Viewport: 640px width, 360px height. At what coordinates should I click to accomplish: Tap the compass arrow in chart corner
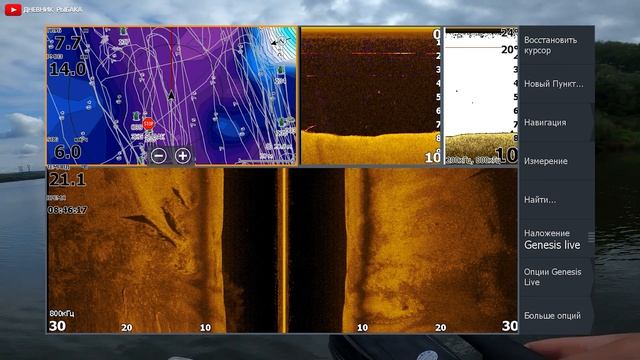280,42
